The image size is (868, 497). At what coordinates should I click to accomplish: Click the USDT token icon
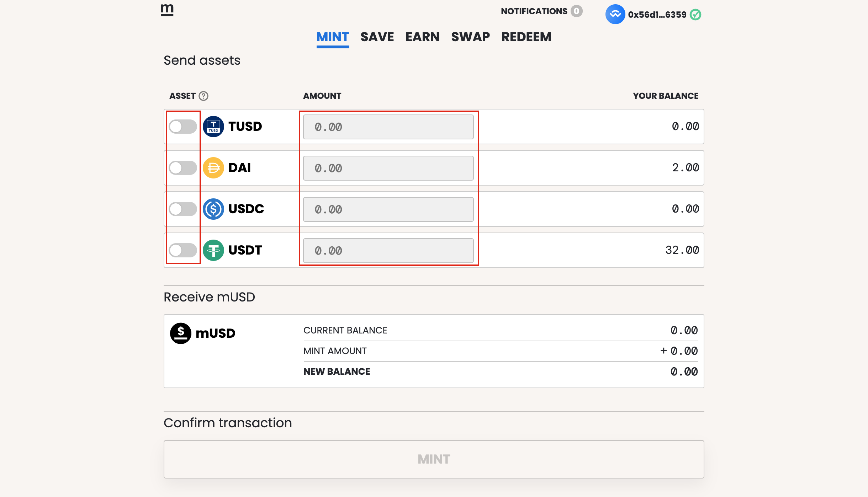coord(213,250)
